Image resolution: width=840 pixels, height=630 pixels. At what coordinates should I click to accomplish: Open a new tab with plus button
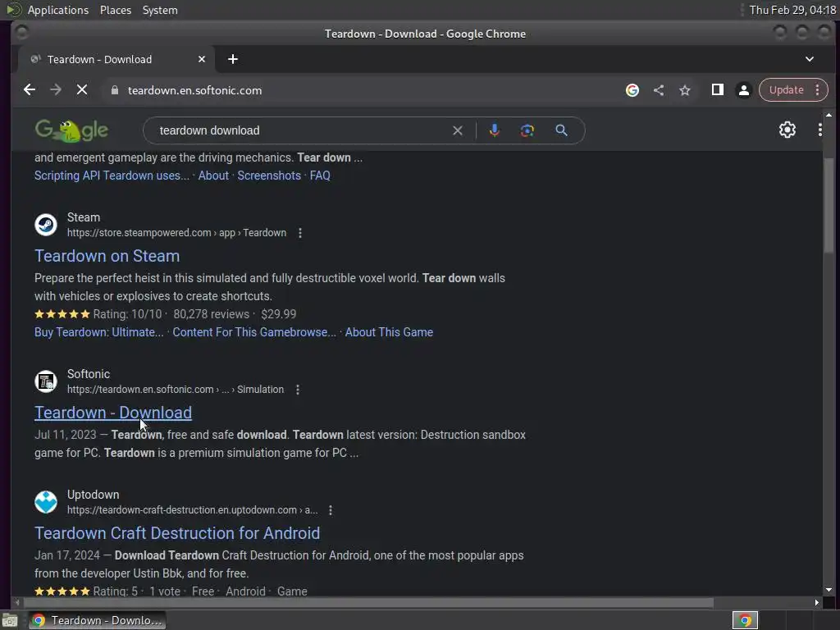pos(232,59)
